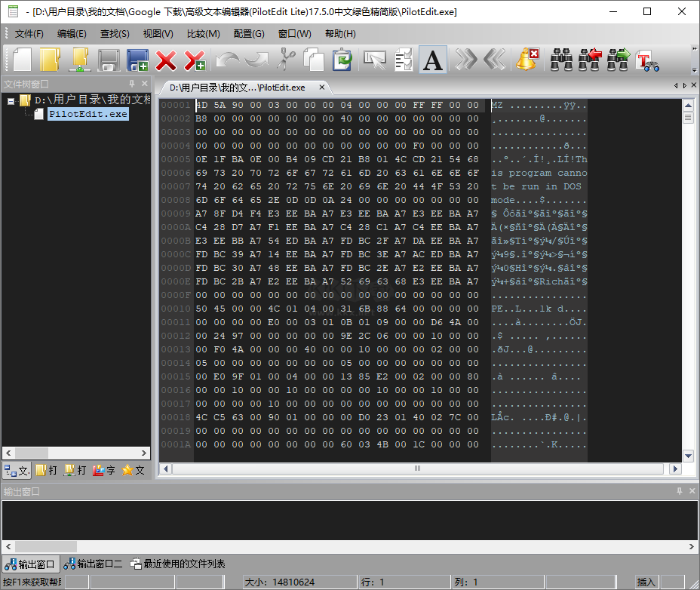The image size is (700, 590).
Task: Close the PilotEdit.exe document tab
Action: (x=322, y=88)
